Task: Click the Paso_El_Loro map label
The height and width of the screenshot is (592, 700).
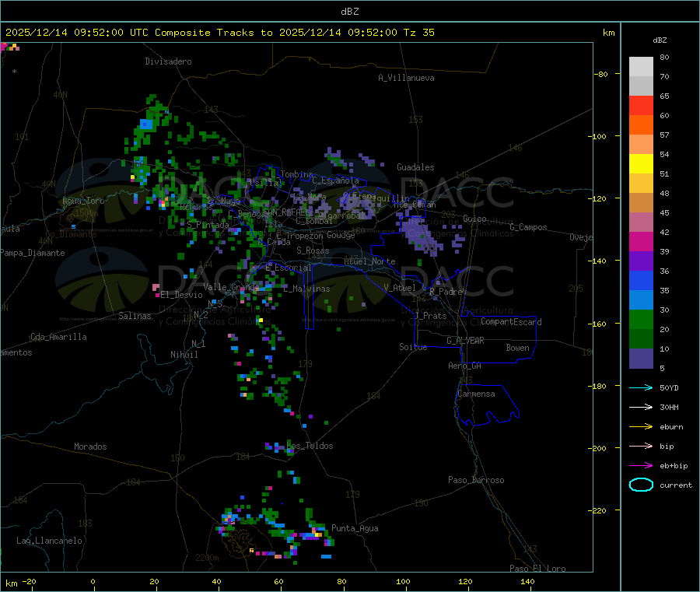Action: 537,569
